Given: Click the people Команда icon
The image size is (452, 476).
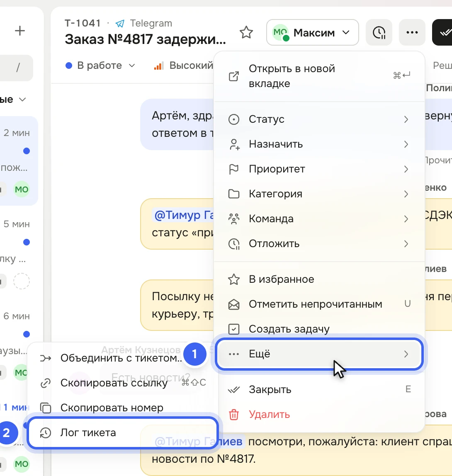Looking at the screenshot, I should click(x=234, y=219).
